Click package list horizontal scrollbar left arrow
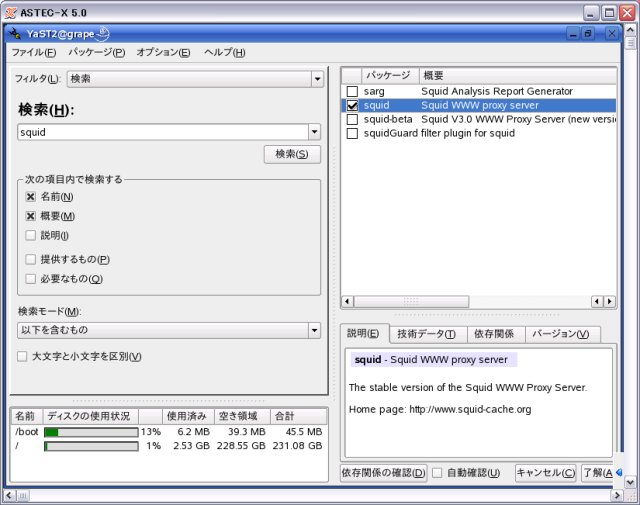This screenshot has height=505, width=640. [x=347, y=301]
